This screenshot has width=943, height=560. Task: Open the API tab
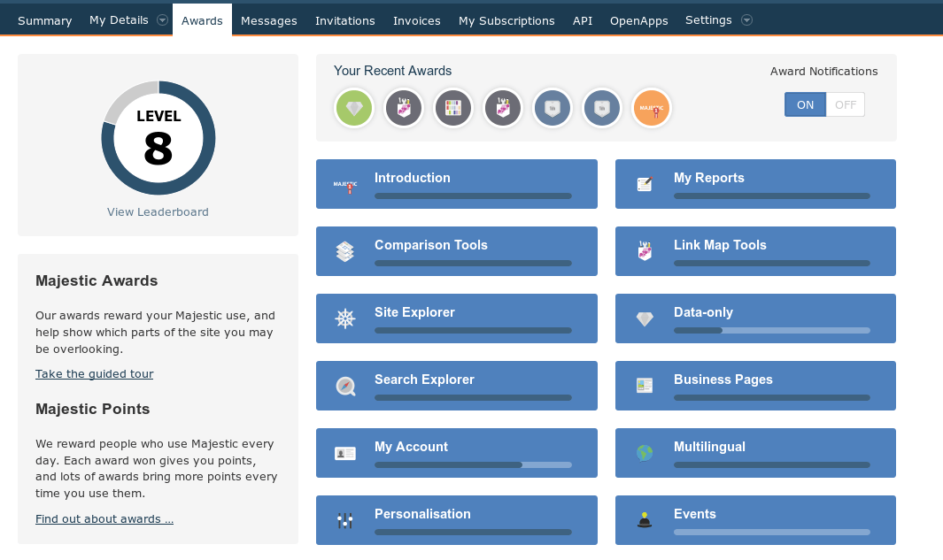[x=582, y=20]
